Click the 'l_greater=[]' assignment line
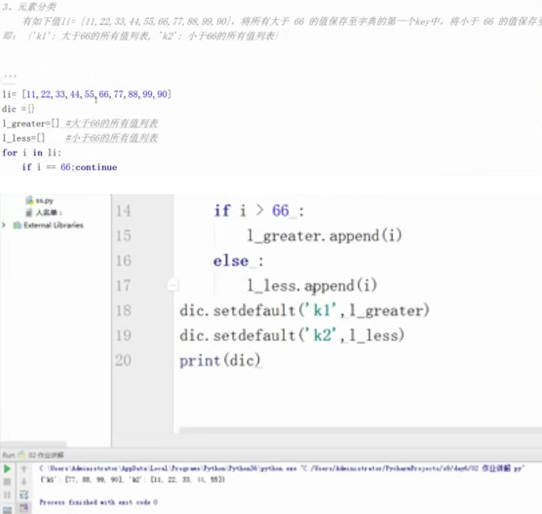The height and width of the screenshot is (514, 542). point(31,123)
